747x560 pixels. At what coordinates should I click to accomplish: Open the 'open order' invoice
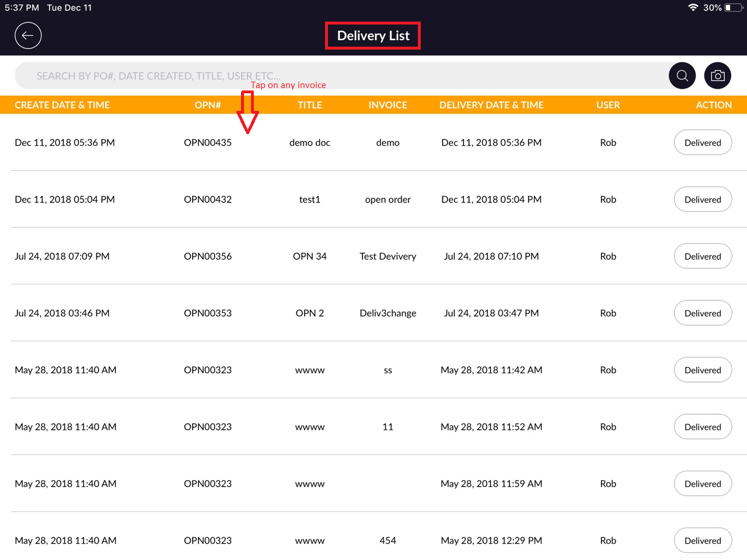click(x=388, y=199)
